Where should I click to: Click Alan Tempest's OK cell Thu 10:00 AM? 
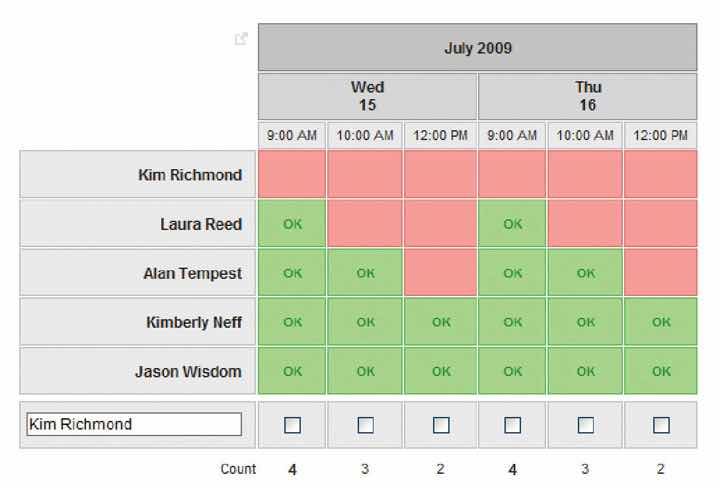click(586, 273)
